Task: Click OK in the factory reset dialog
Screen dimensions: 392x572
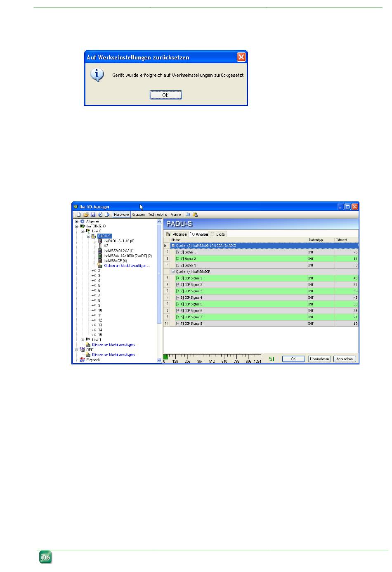Action: (165, 95)
